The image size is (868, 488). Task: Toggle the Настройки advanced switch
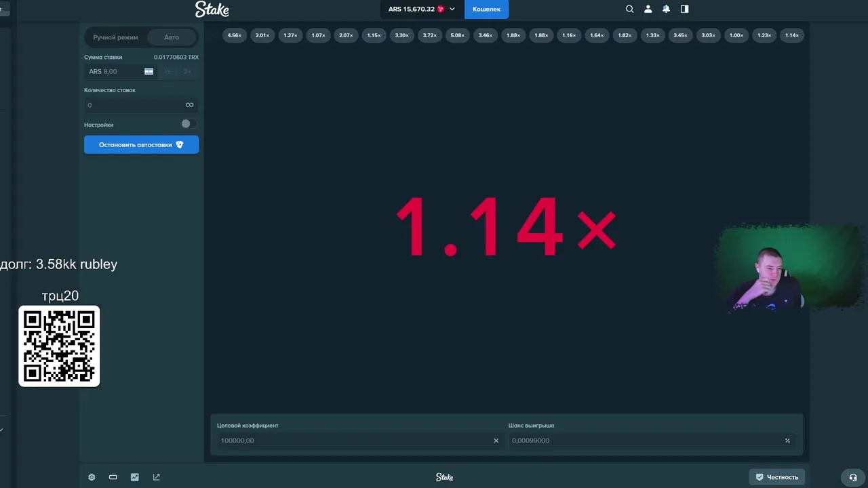pos(189,124)
